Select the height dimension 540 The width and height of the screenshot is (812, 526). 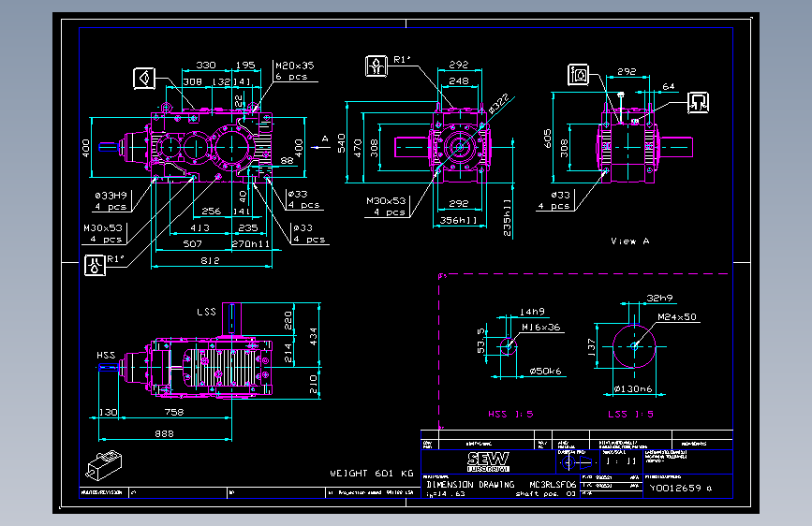tap(341, 143)
